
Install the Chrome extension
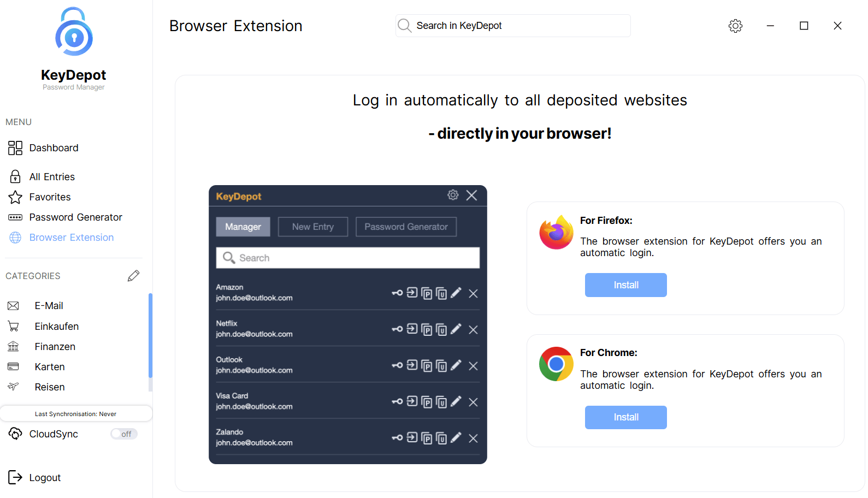click(x=626, y=417)
